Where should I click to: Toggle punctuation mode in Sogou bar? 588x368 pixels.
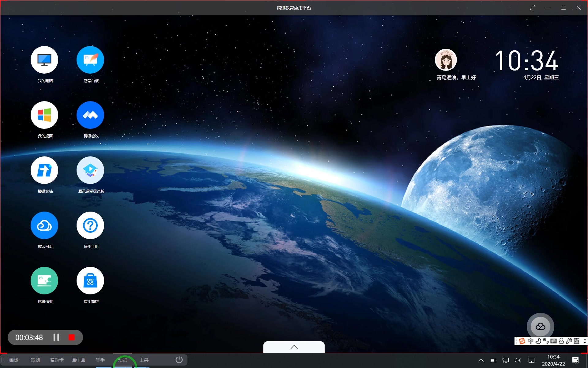(546, 341)
